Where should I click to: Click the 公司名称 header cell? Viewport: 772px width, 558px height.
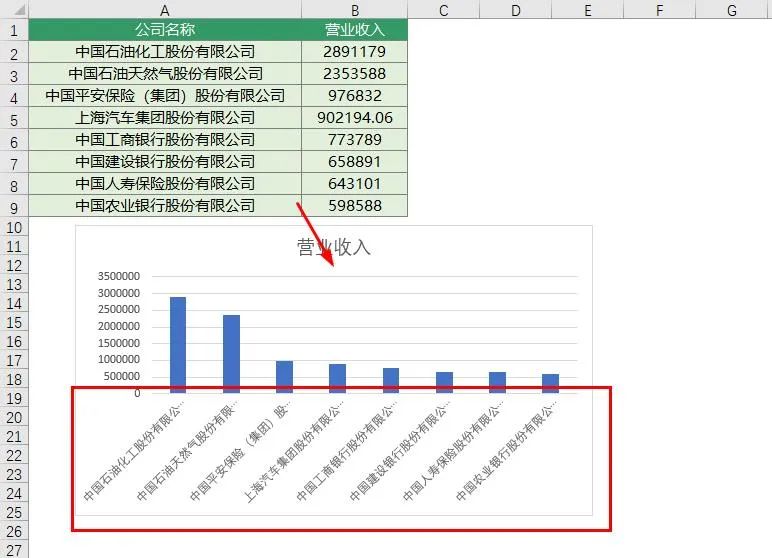click(165, 30)
